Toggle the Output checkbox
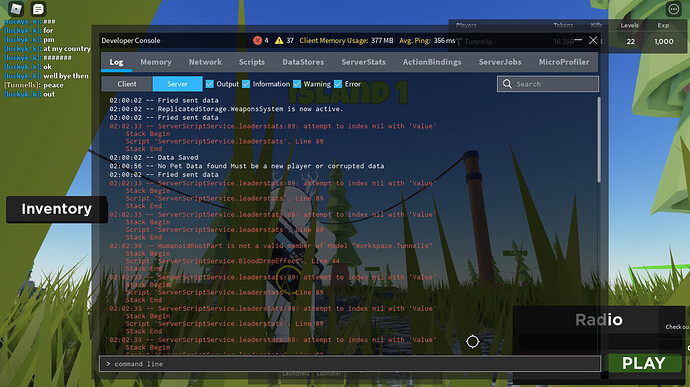 [210, 84]
